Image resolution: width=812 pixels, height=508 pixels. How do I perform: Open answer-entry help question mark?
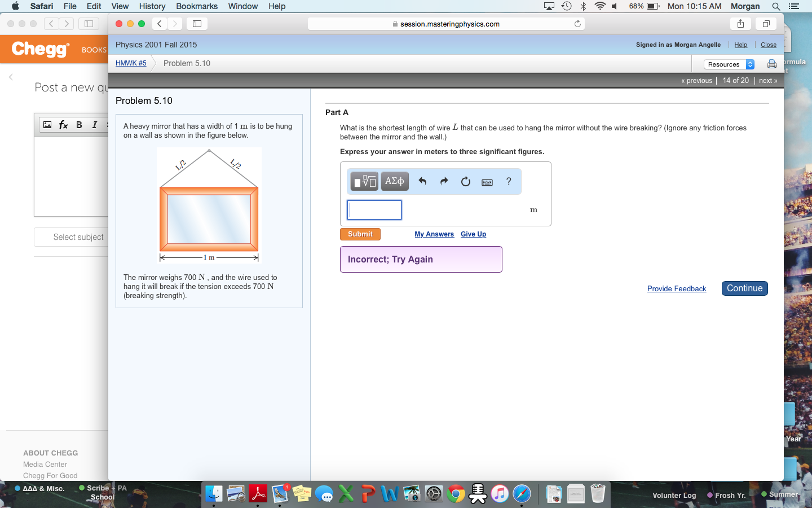click(x=509, y=181)
